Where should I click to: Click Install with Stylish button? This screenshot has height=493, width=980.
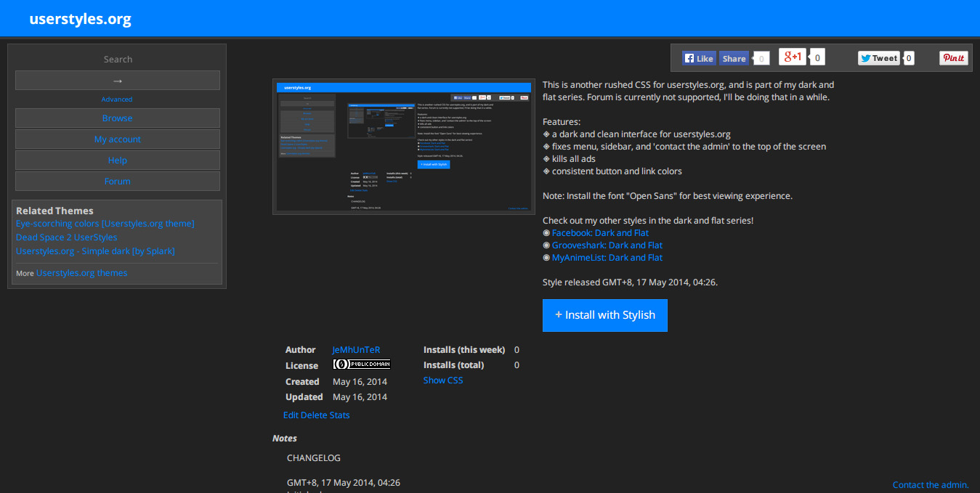[605, 315]
